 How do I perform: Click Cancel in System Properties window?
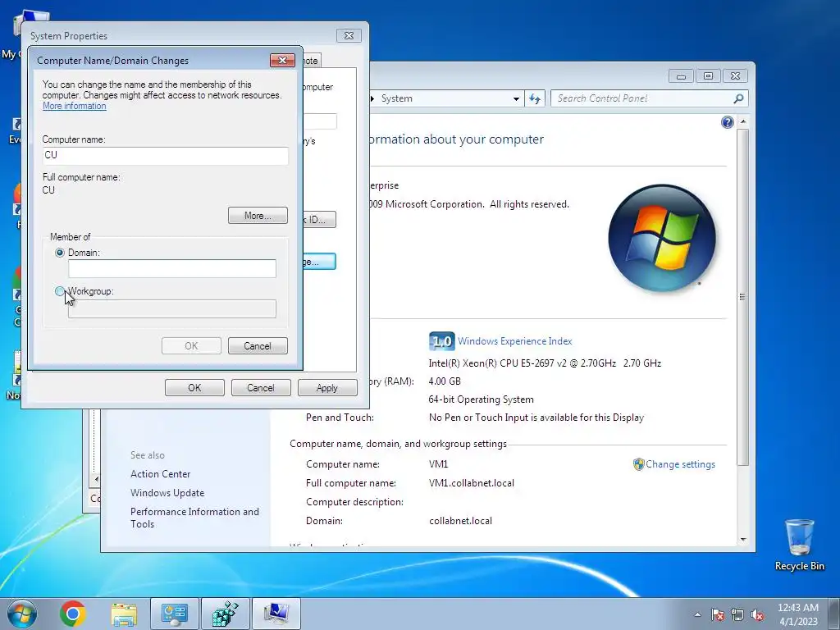pyautogui.click(x=261, y=388)
